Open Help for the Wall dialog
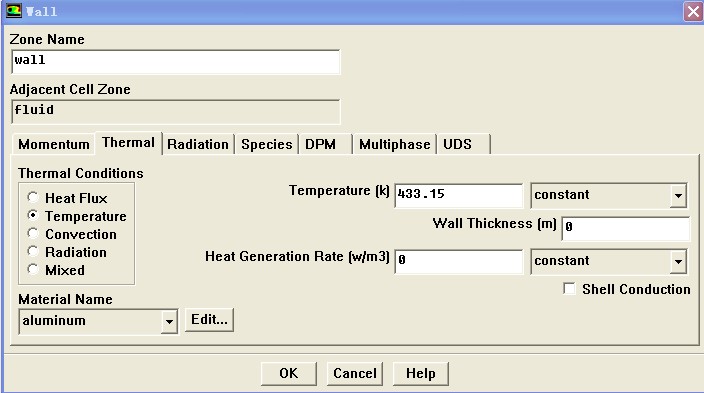This screenshot has width=704, height=393. click(x=421, y=374)
